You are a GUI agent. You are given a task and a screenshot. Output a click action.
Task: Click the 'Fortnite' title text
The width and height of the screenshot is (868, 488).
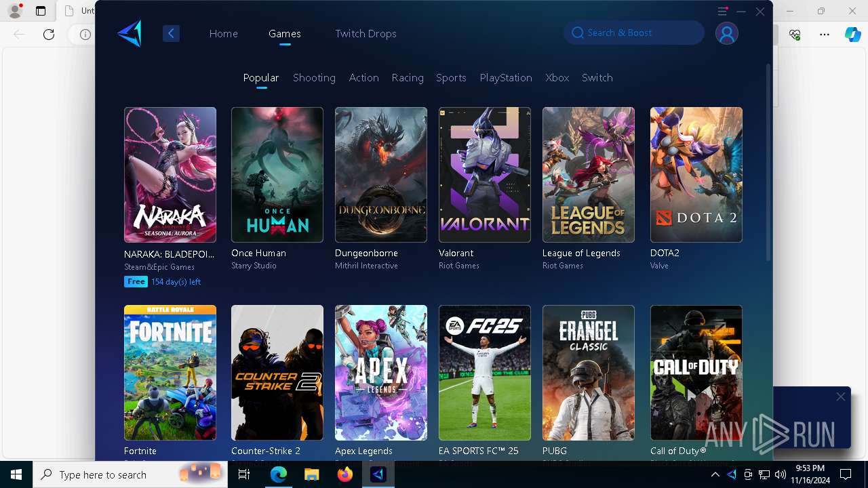(140, 451)
